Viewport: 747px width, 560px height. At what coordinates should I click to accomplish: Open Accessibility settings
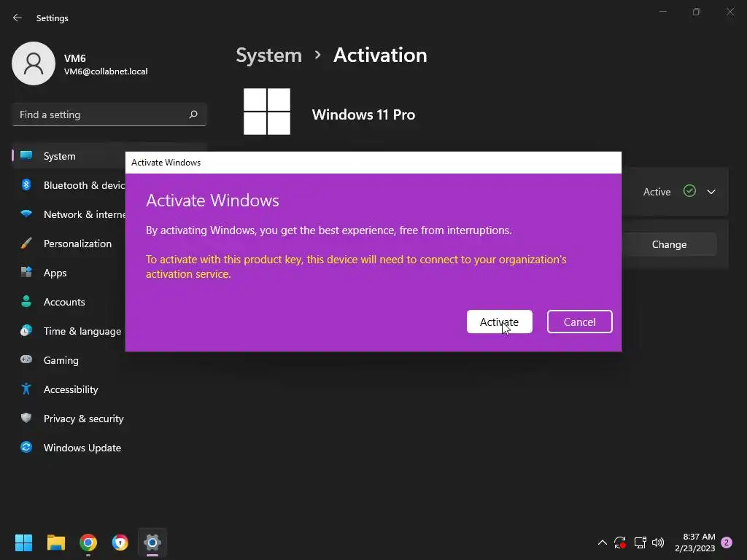(x=109, y=389)
